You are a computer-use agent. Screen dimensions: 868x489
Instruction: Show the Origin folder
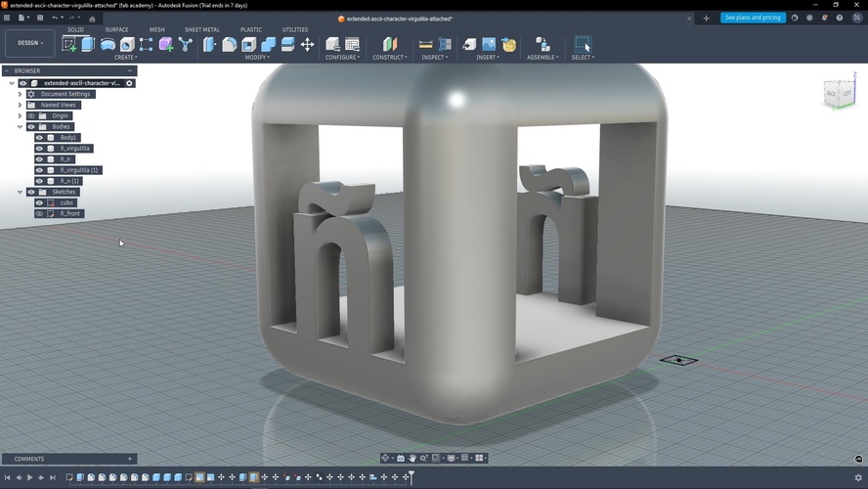pos(31,115)
